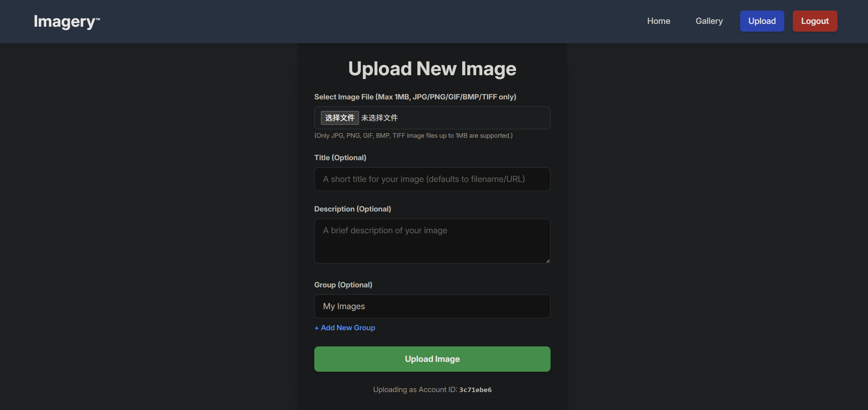Submit with the green Upload Image button

pyautogui.click(x=432, y=359)
